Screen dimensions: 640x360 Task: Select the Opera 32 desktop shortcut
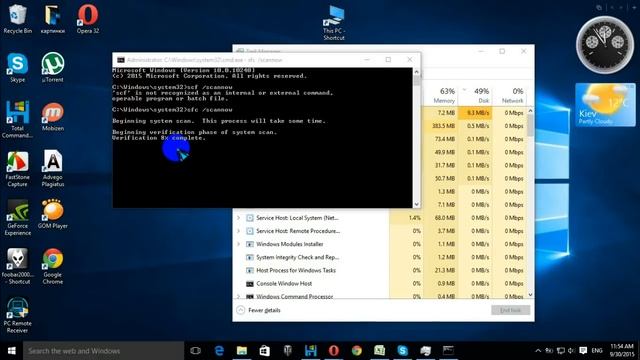click(x=88, y=19)
